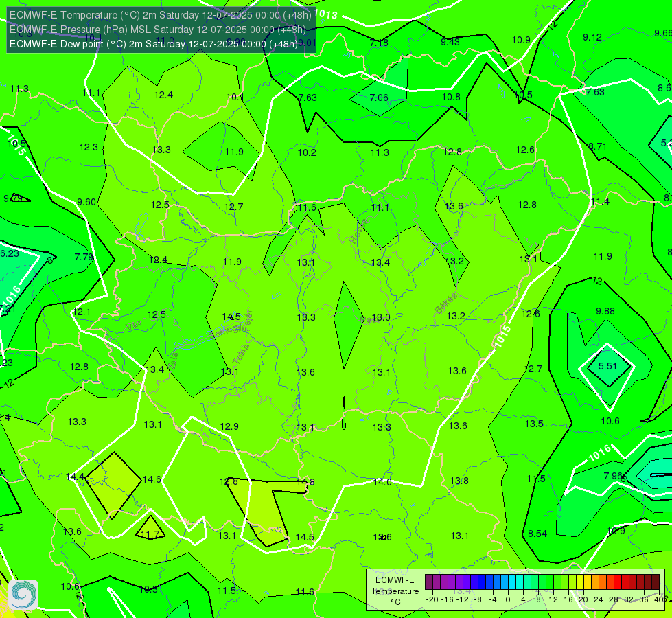Click the Békés county label

click(x=445, y=304)
